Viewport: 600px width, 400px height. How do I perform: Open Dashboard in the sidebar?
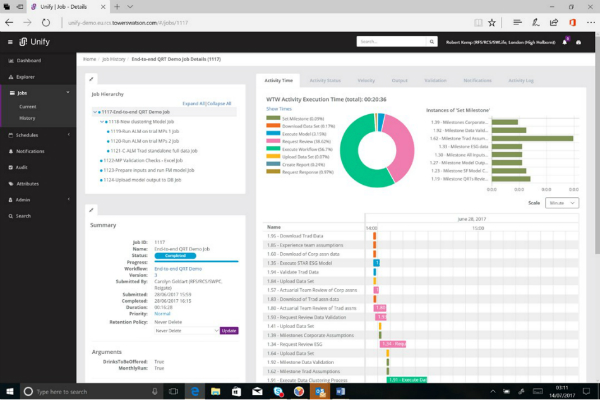click(x=25, y=60)
